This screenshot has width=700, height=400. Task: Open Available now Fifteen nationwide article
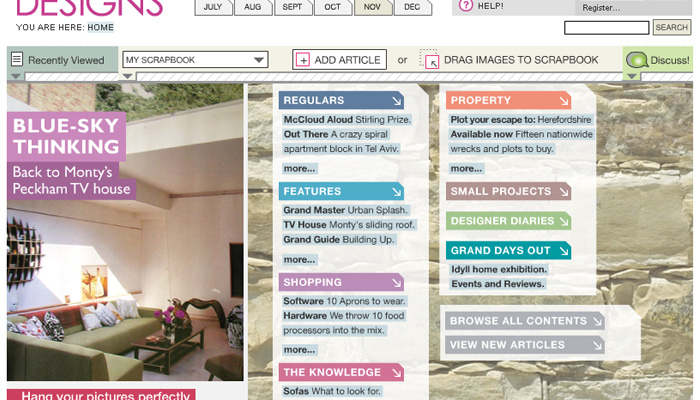click(521, 142)
